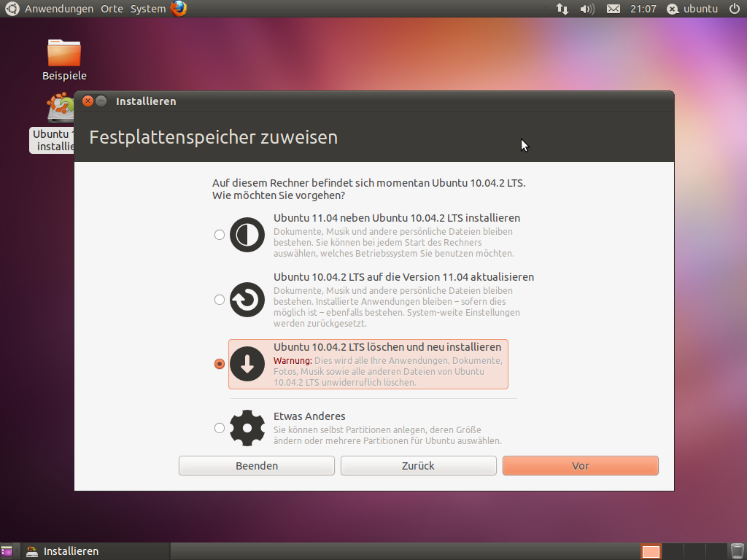The width and height of the screenshot is (747, 560).
Task: Open the Orte menu
Action: tap(112, 9)
